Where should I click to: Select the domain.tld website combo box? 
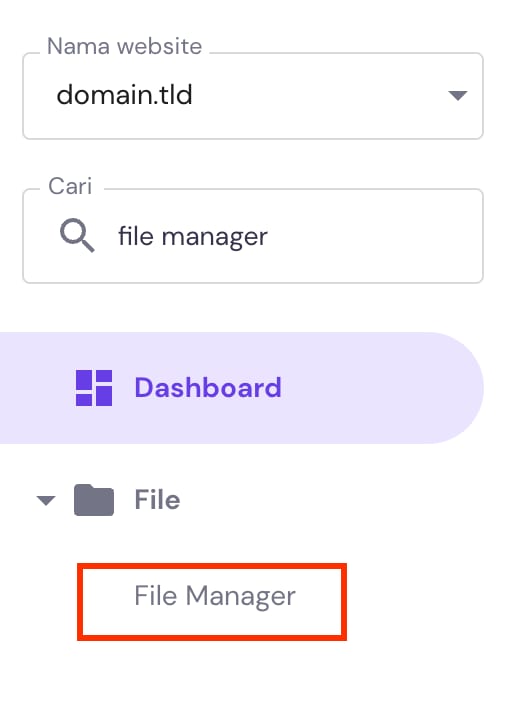pos(253,96)
